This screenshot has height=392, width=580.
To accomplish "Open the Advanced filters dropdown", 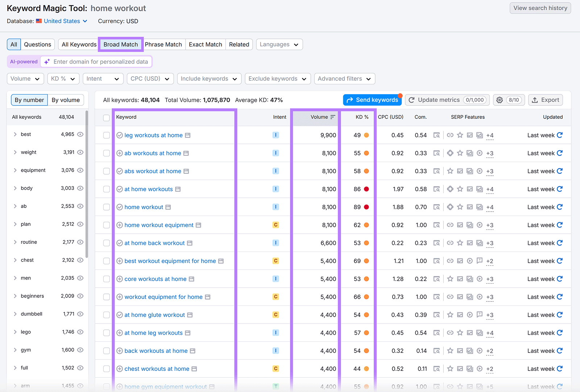I will coord(344,79).
